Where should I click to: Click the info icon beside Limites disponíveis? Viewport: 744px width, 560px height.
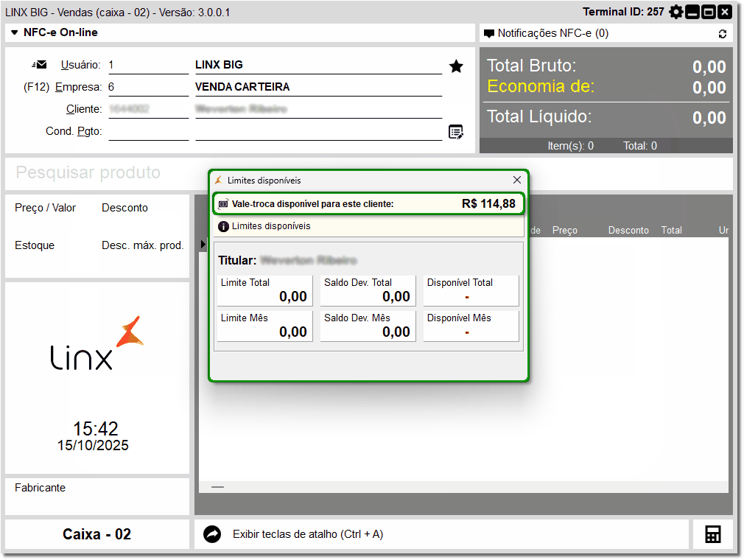[223, 226]
